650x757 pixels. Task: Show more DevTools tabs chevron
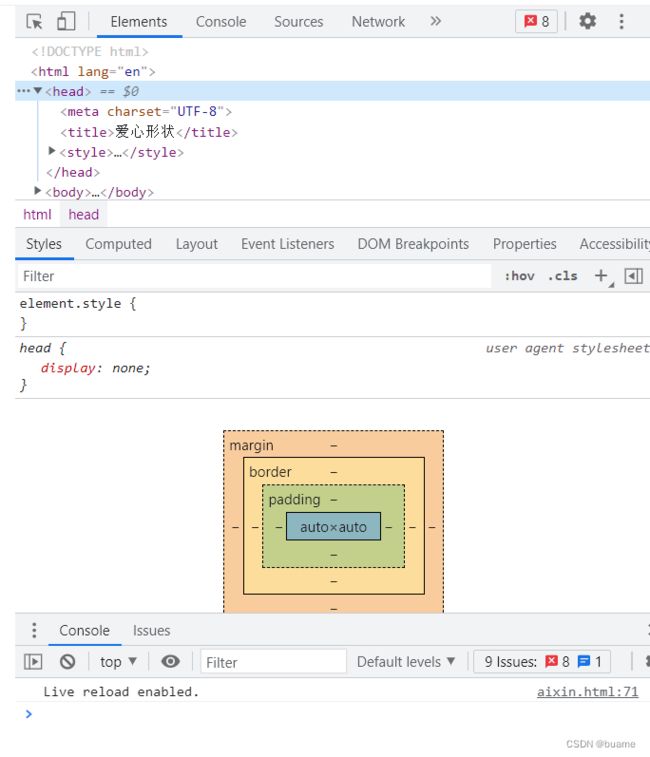[x=435, y=21]
